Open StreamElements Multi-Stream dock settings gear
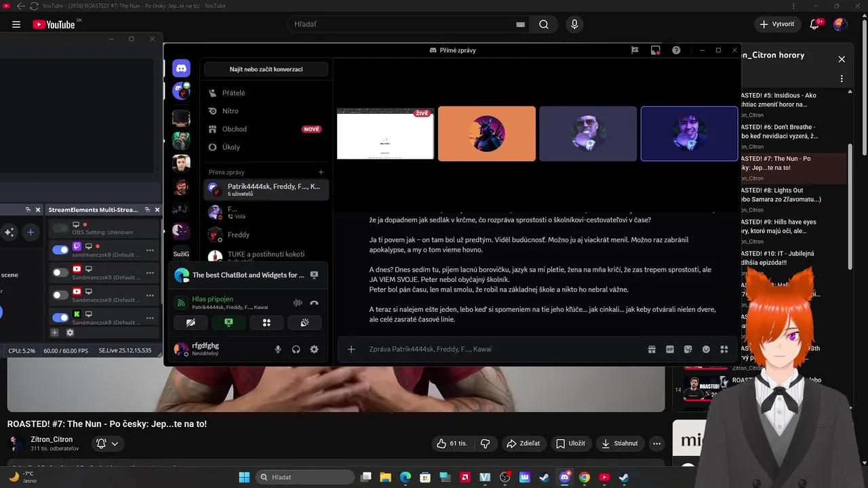Image resolution: width=868 pixels, height=488 pixels. [69, 333]
